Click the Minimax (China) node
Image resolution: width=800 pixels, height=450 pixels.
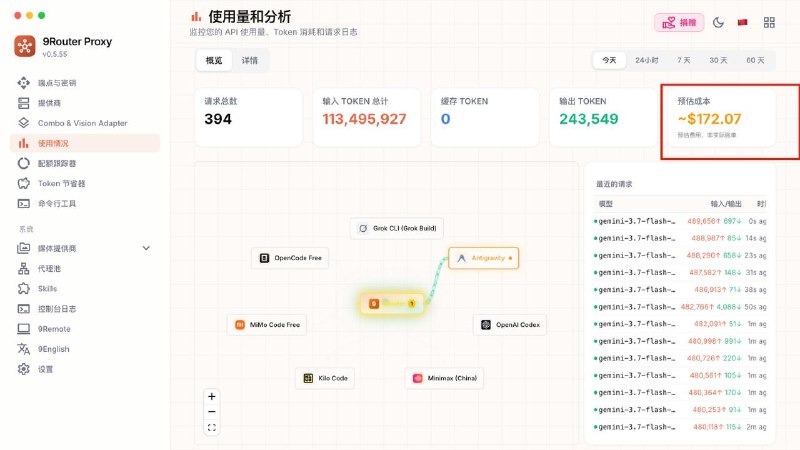click(444, 378)
